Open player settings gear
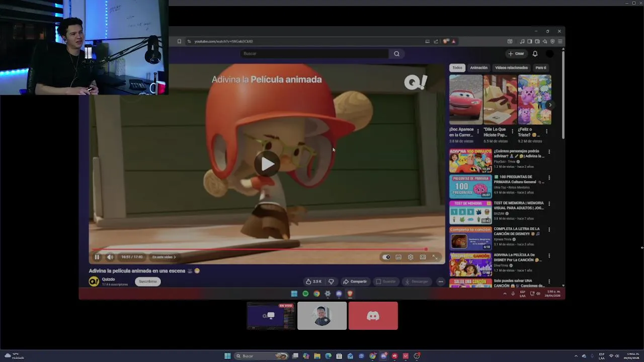 411,257
